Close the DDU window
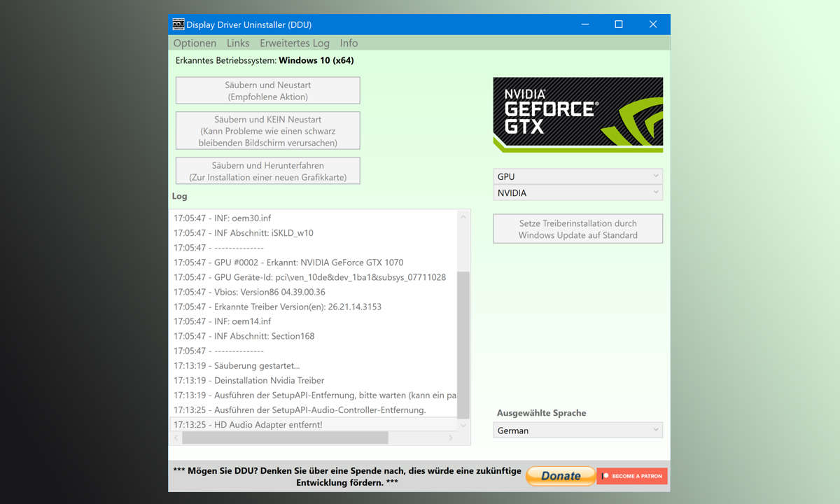The height and width of the screenshot is (504, 840). pos(653,24)
